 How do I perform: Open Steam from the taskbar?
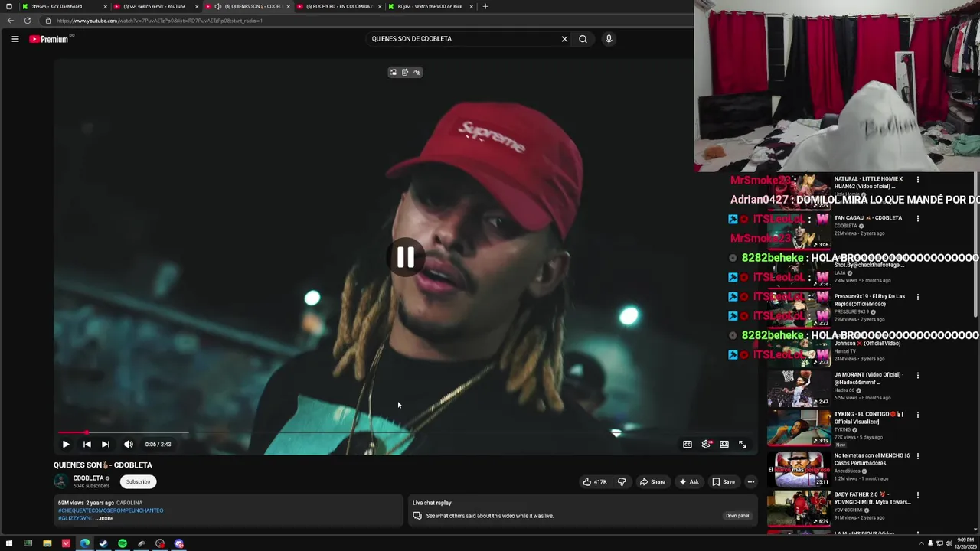click(103, 544)
